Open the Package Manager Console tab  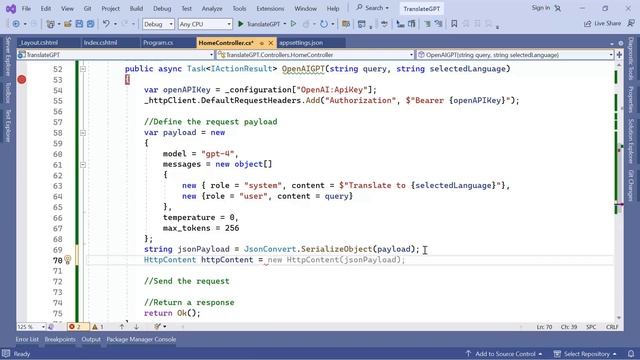(141, 340)
